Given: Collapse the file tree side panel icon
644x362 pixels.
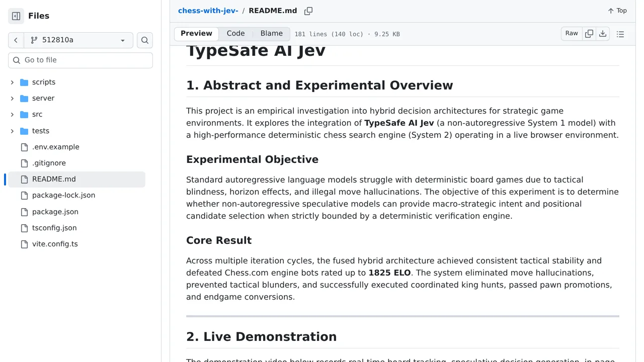Looking at the screenshot, I should (16, 16).
